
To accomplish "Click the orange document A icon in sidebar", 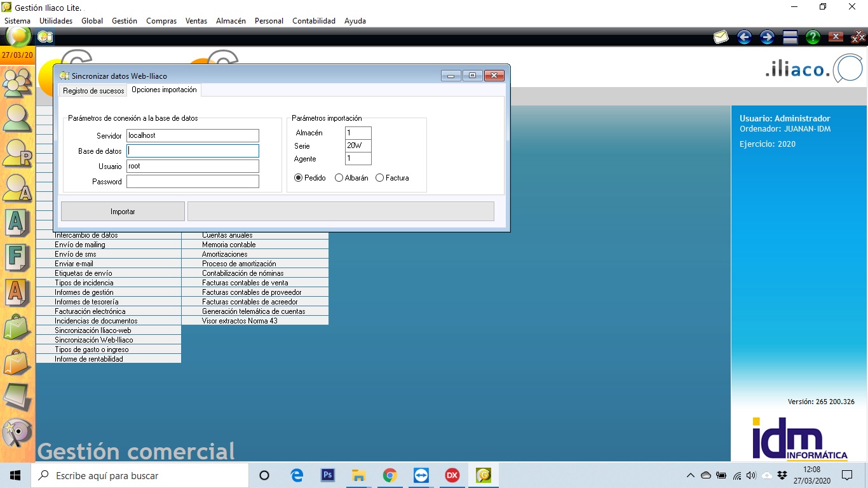I will tap(17, 293).
